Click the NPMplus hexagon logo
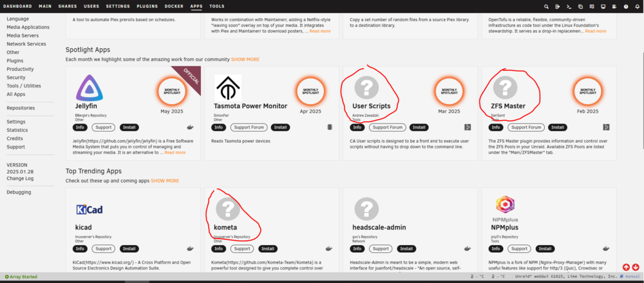This screenshot has height=283, width=644. tap(505, 204)
